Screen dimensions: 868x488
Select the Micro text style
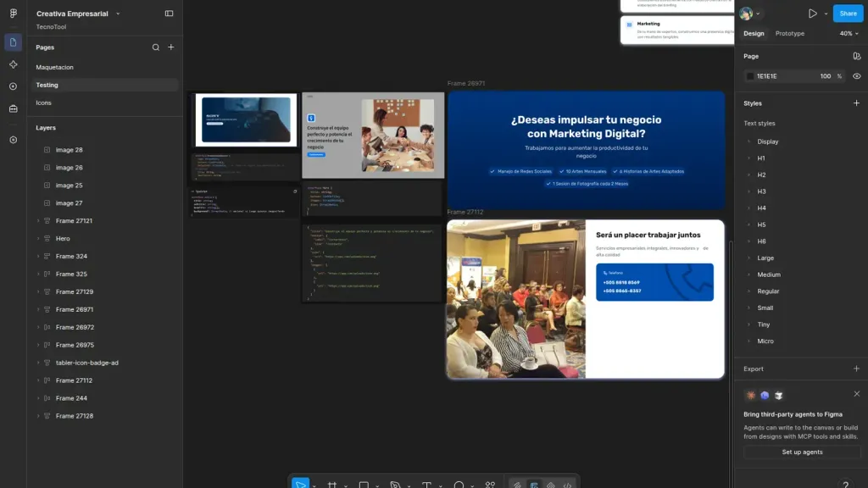click(x=765, y=341)
